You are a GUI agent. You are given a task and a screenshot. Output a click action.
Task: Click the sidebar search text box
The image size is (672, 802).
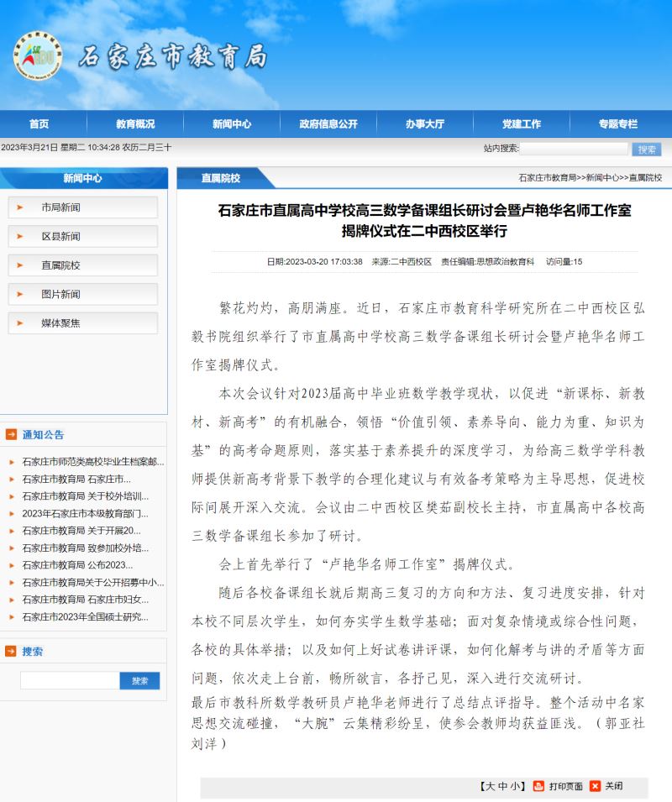pos(70,680)
